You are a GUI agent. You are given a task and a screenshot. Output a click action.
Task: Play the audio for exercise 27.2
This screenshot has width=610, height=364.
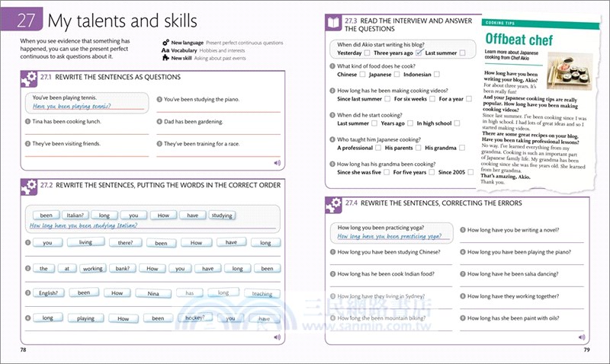277,337
